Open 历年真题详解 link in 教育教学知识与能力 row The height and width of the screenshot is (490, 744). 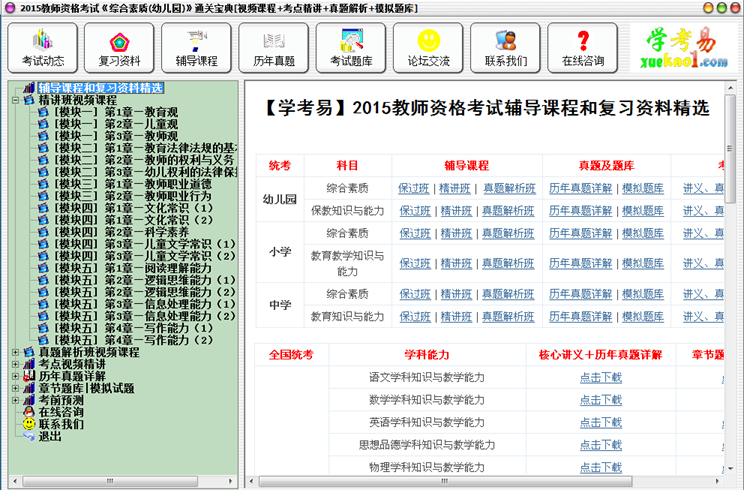point(580,263)
